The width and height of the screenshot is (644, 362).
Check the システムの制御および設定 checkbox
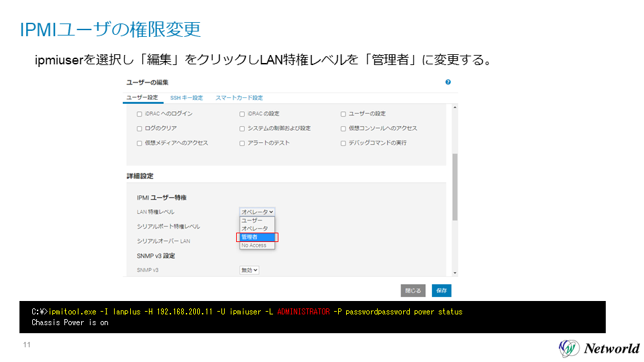click(242, 129)
